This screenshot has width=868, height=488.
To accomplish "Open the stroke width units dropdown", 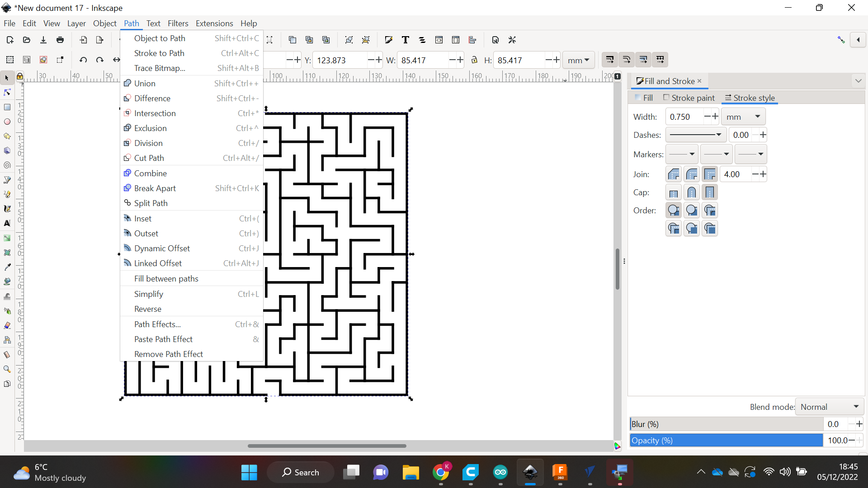I will [743, 116].
